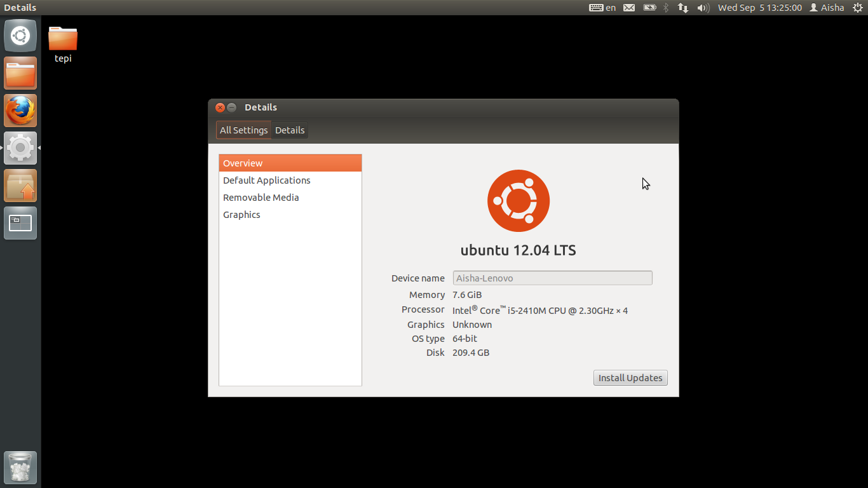The height and width of the screenshot is (488, 868).
Task: Click the Device name field Aisha-Lenovo
Action: tap(553, 278)
